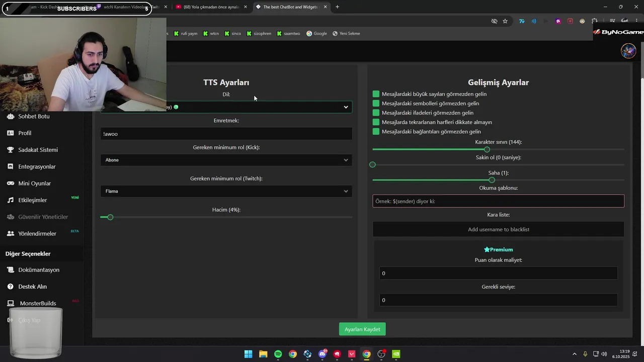Viewport: 644px width, 362px height.
Task: Open the user avatar in page header
Action: tap(628, 51)
